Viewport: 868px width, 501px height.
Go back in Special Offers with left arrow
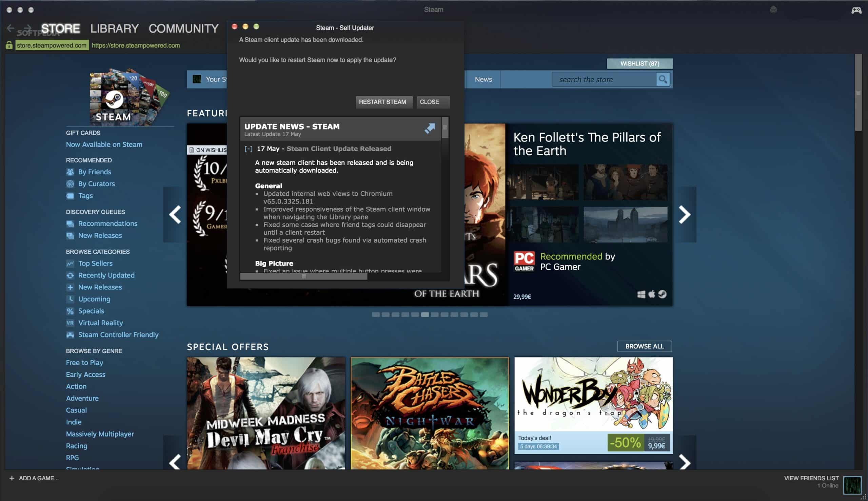coord(175,462)
